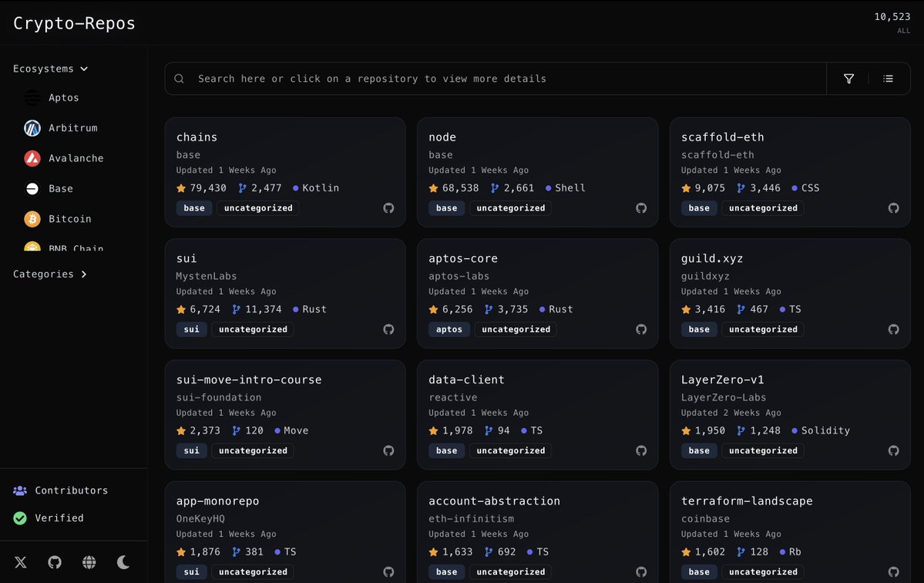Screen dimensions: 924x583
Task: Click uncategorized tag on node card
Action: point(511,208)
